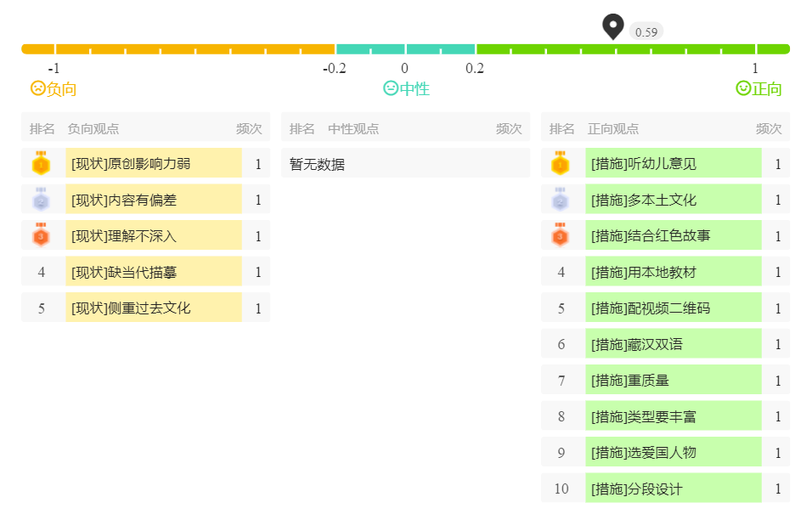The image size is (812, 531).
Task: Click the 负向观点 column header
Action: [93, 128]
